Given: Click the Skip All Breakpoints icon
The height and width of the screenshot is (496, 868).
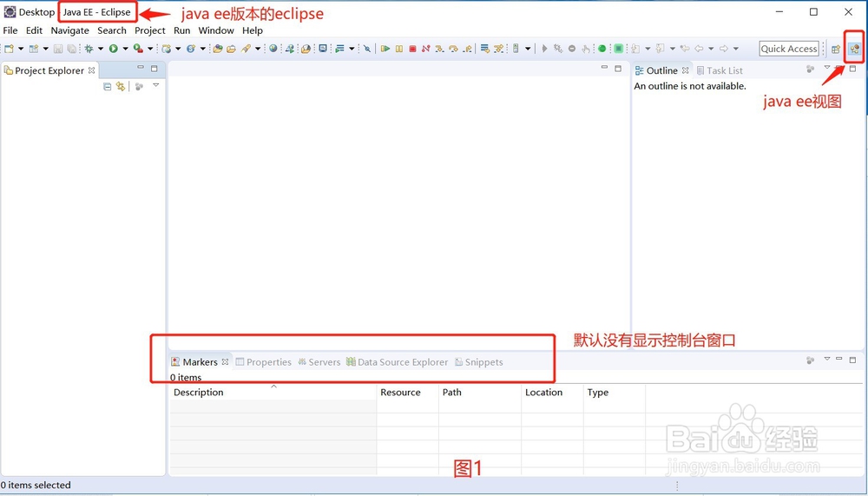Looking at the screenshot, I should click(x=367, y=49).
